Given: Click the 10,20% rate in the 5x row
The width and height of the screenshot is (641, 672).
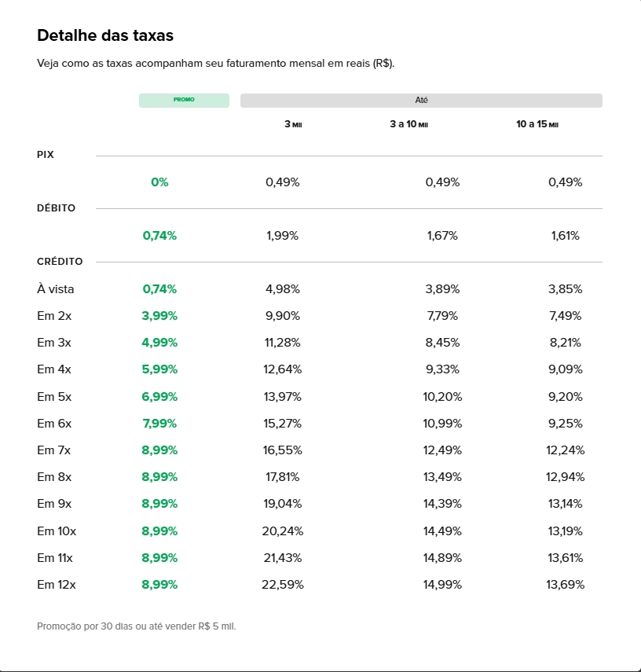Looking at the screenshot, I should 442,397.
